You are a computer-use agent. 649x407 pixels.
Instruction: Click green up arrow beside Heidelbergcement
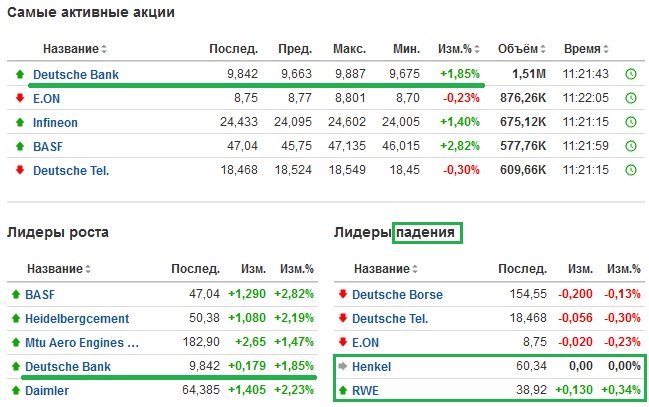16,318
